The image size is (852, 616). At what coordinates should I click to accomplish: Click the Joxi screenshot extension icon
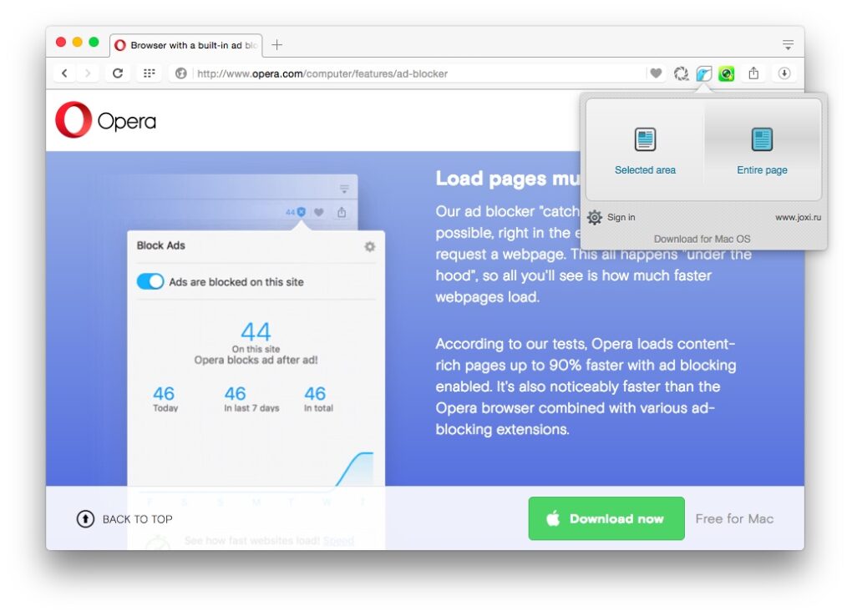(x=704, y=73)
